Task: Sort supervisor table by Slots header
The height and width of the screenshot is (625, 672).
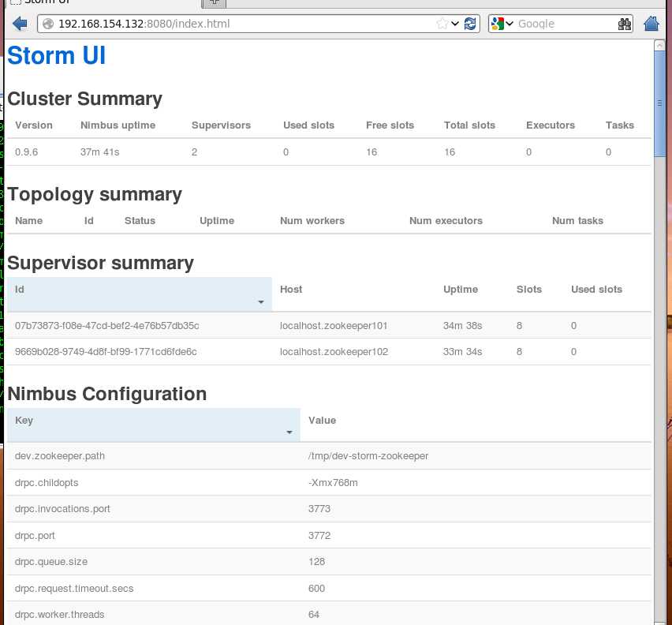Action: 529,290
